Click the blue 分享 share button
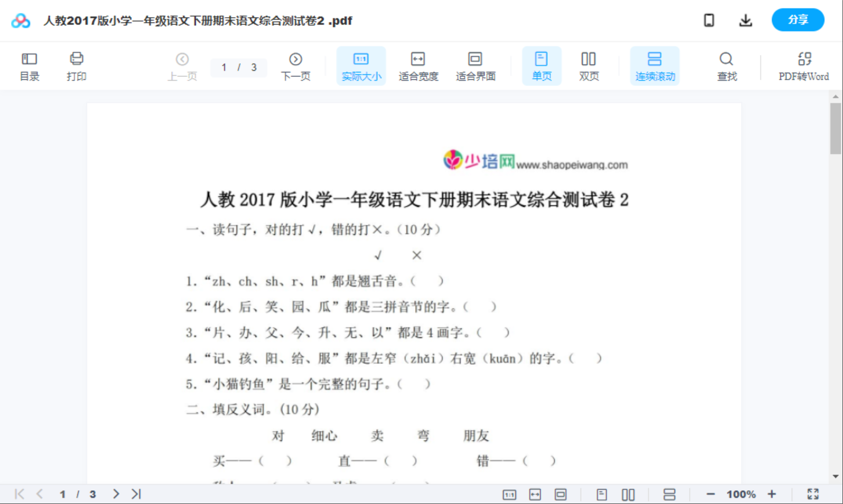Image resolution: width=843 pixels, height=504 pixels. 798,20
